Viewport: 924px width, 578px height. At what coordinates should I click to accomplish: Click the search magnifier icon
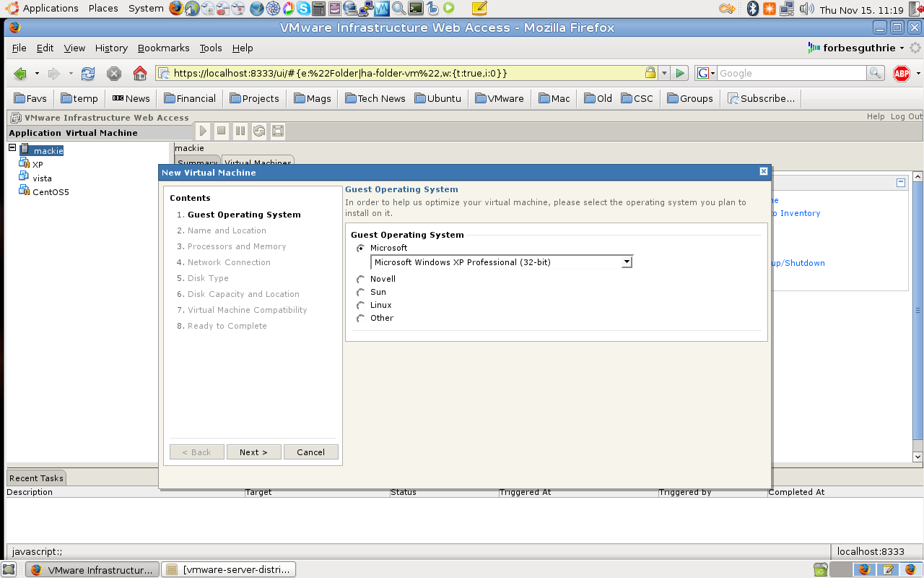pyautogui.click(x=875, y=73)
